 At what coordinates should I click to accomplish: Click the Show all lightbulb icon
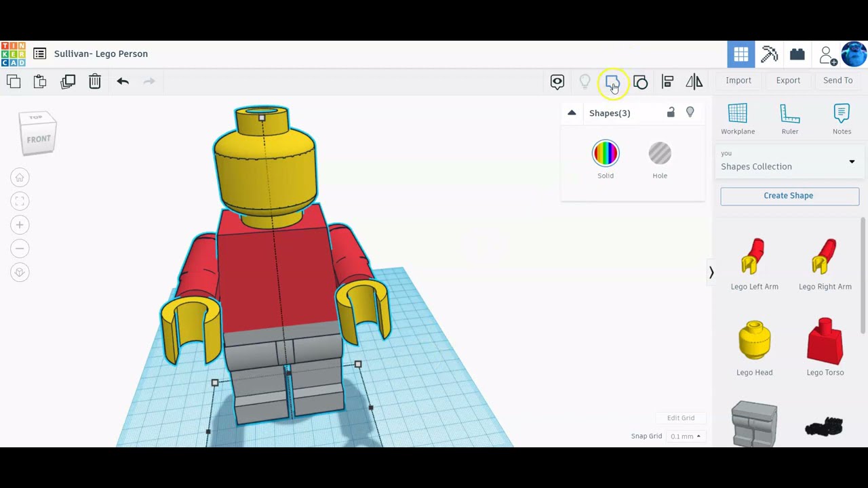point(585,82)
